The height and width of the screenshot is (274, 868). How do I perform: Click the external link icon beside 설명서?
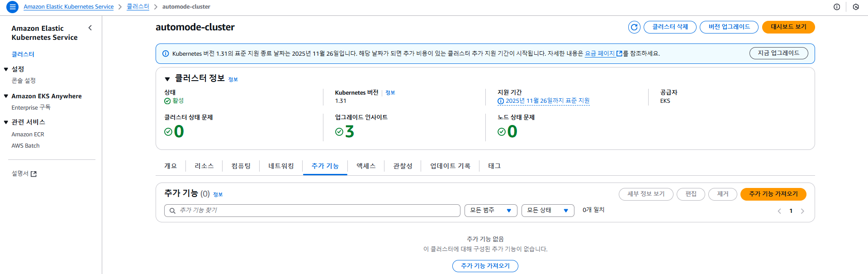33,174
